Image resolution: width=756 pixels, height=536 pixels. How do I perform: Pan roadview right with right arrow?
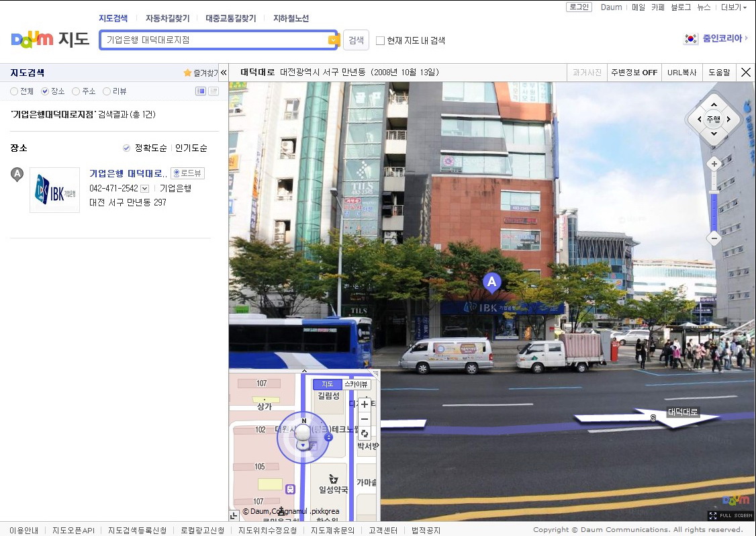(x=728, y=119)
